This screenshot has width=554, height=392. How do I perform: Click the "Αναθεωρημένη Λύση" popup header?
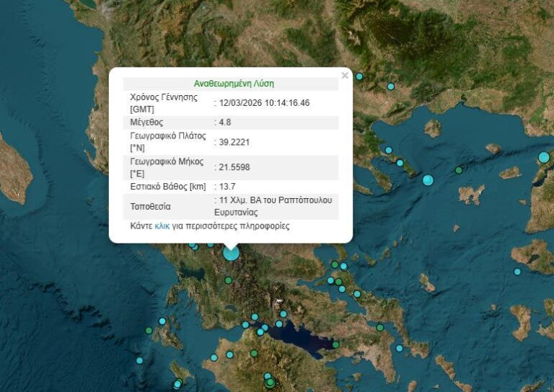pos(234,83)
